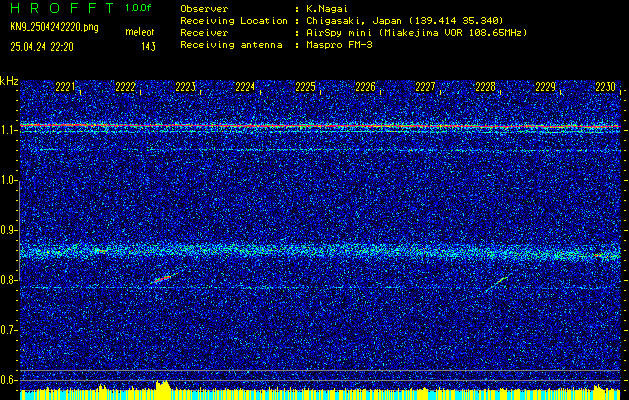This screenshot has height=400, width=629.
Task: Click the 2221 time marker
Action: 65,87
